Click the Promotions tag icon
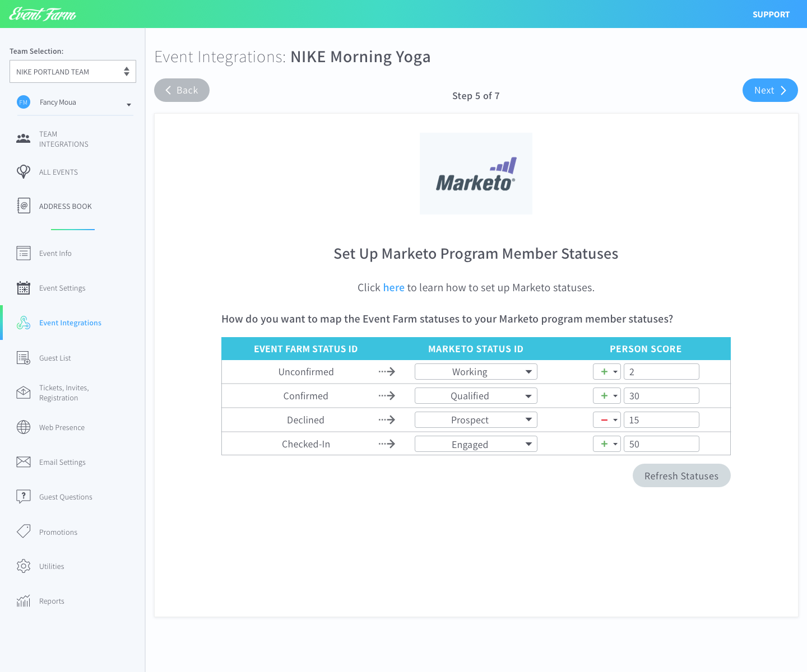The width and height of the screenshot is (807, 672). [24, 531]
